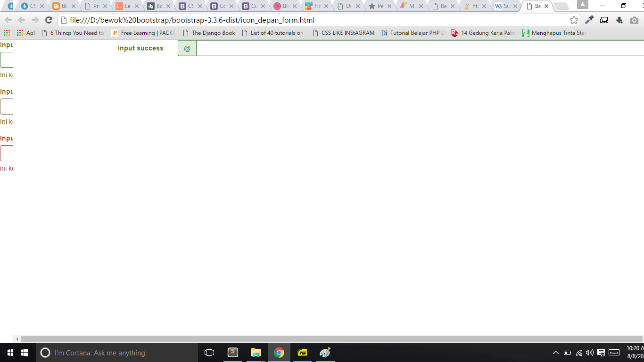Click Cortana search box

117,353
